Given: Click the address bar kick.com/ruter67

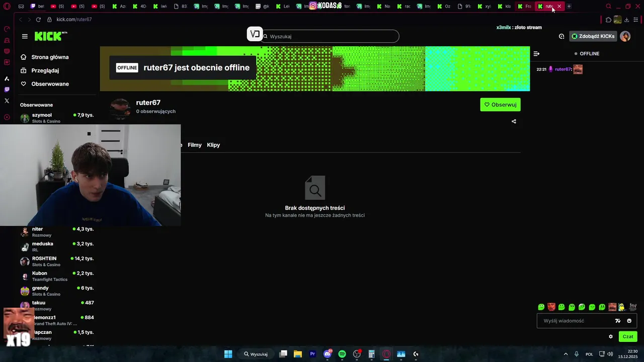Looking at the screenshot, I should tap(74, 19).
